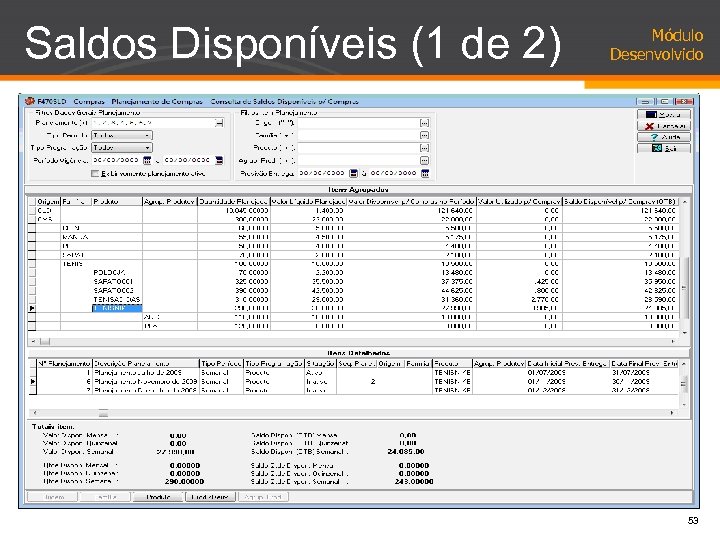
Task: Click the Família filter input field
Action: (x=358, y=135)
